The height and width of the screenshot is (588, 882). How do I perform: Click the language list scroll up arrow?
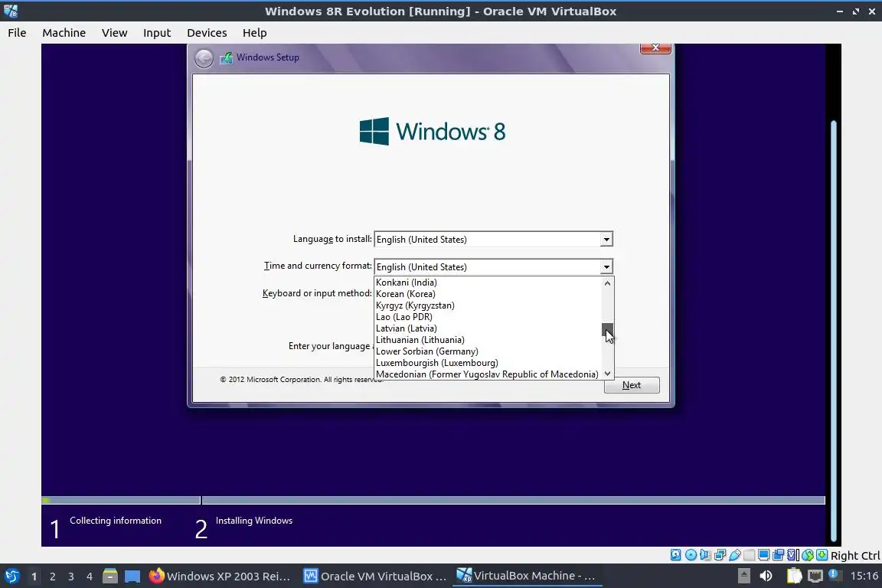[607, 283]
